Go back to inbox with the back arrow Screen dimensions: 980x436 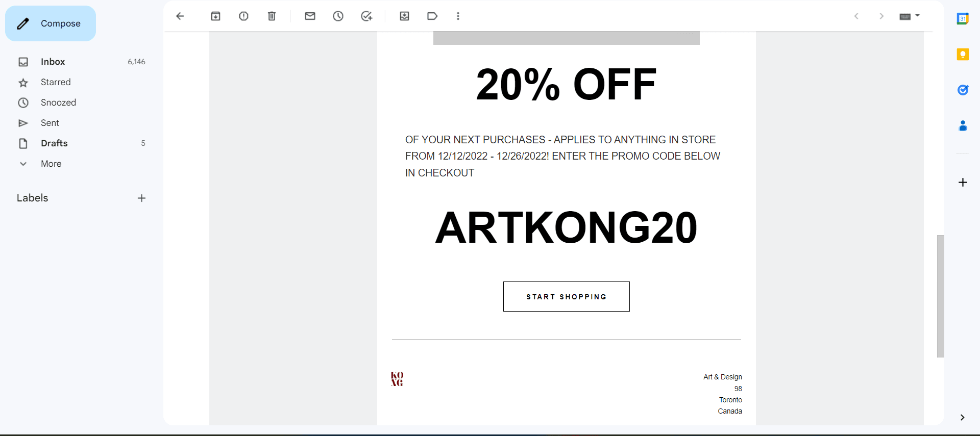click(180, 16)
